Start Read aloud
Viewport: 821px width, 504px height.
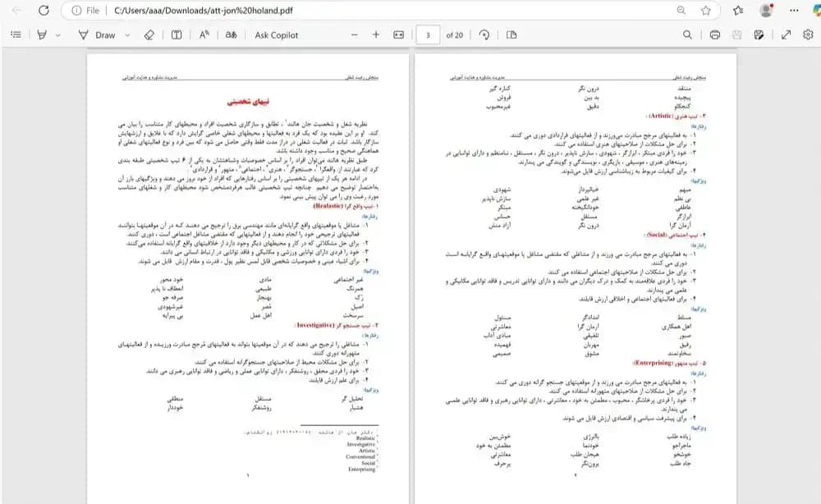pos(204,35)
